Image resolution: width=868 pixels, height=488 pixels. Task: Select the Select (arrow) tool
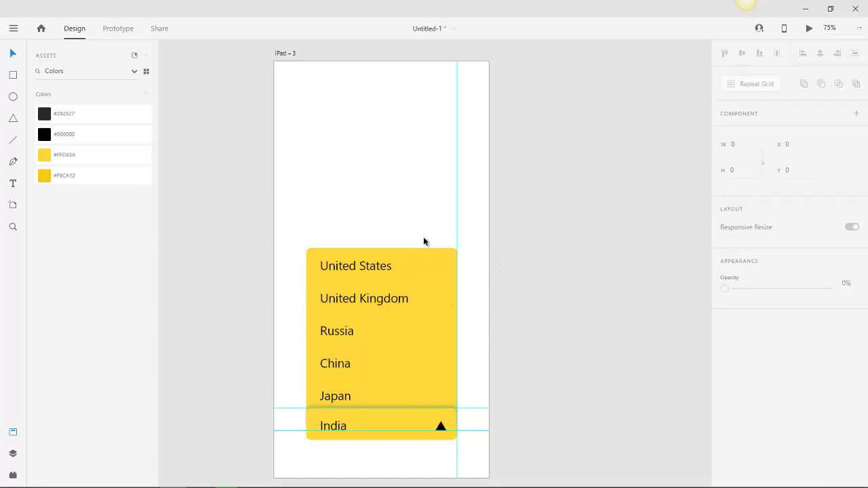coord(13,53)
